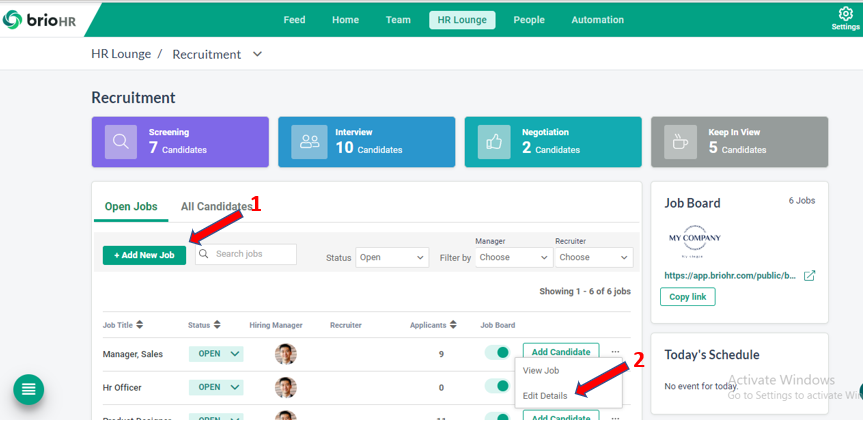The width and height of the screenshot is (863, 422).
Task: Click HR Lounge breadcrumb link
Action: (121, 54)
